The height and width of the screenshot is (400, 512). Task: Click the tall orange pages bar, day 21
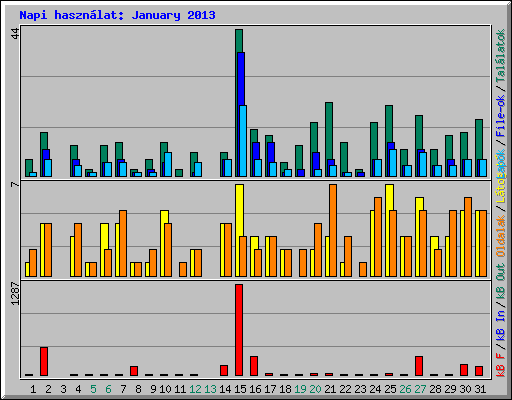333,230
